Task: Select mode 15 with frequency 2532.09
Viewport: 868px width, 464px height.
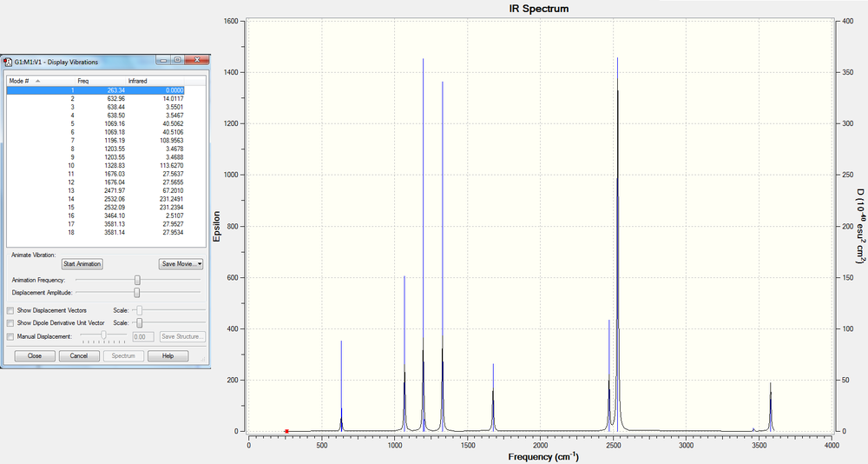Action: (x=95, y=208)
